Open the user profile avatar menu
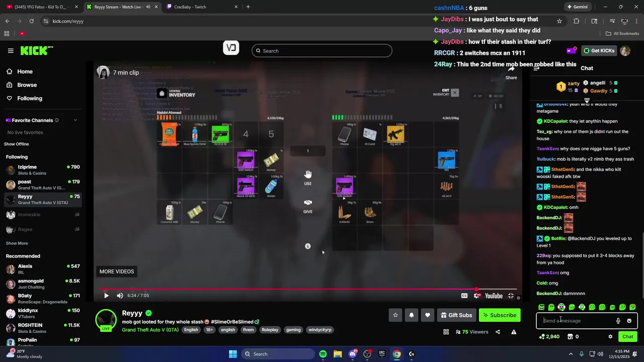This screenshot has height=362, width=644. pos(625,51)
